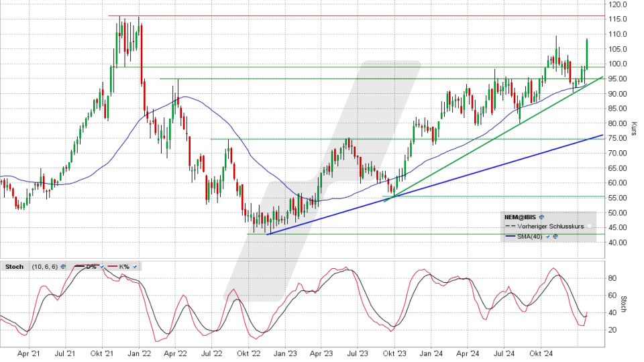Toggle the Vorheriger Schlusskurs checkbox
This screenshot has height=362, width=644.
click(x=590, y=226)
